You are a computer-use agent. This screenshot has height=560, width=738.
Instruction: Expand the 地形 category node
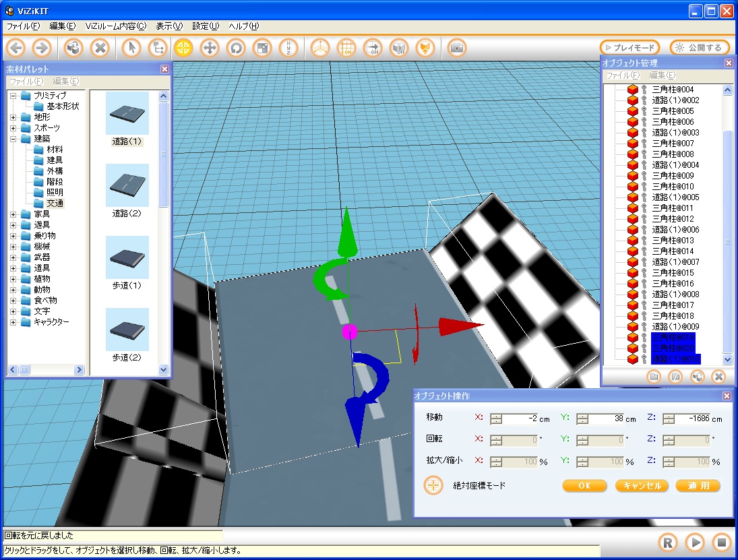(x=13, y=117)
